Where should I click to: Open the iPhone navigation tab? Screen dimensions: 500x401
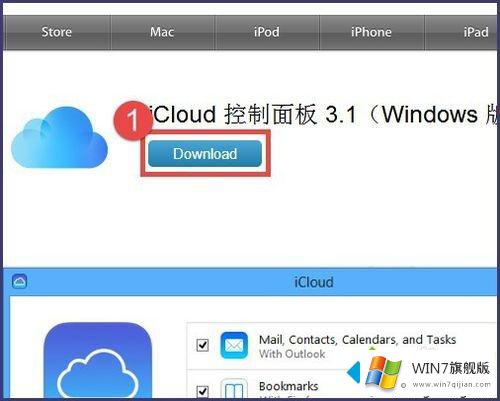click(371, 32)
